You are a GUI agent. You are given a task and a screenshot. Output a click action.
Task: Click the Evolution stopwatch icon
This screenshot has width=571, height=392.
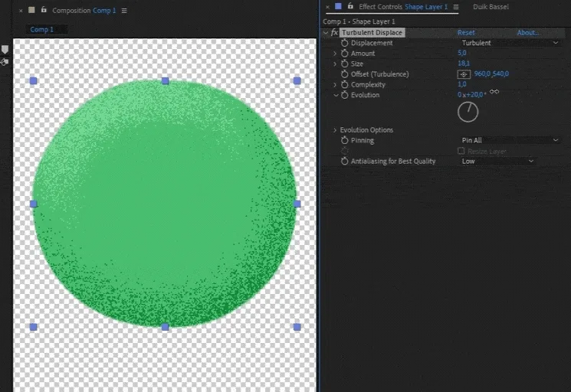(344, 95)
